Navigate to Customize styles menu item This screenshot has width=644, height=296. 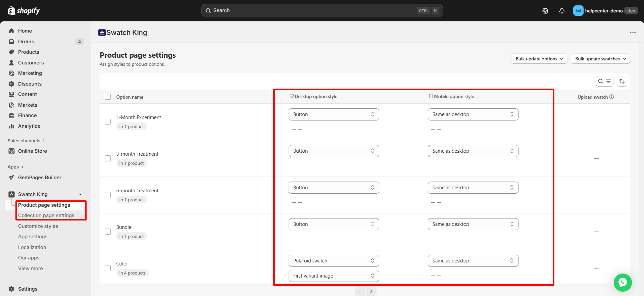coord(38,226)
